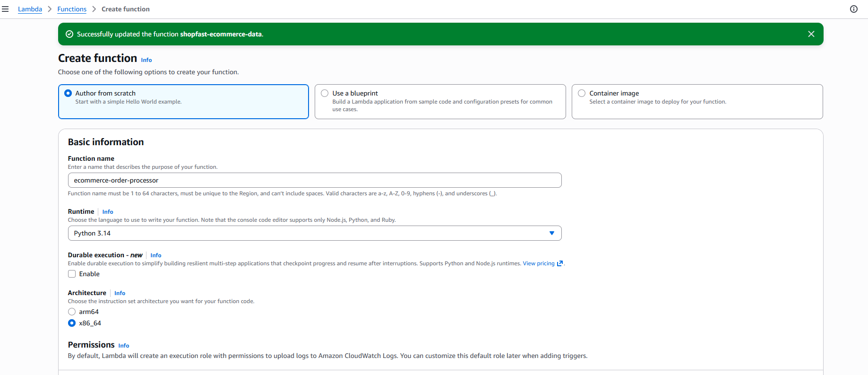
Task: Open the hamburger navigation menu
Action: [x=5, y=9]
